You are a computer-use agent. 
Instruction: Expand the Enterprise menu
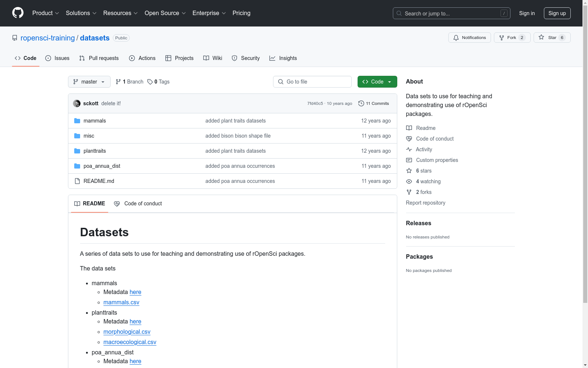pyautogui.click(x=209, y=13)
